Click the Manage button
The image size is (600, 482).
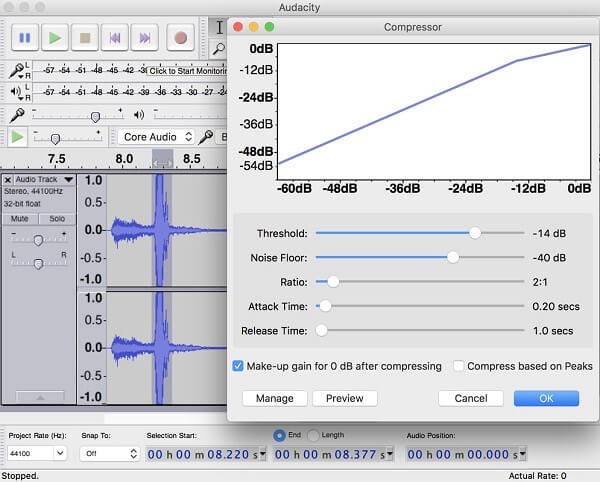point(275,398)
